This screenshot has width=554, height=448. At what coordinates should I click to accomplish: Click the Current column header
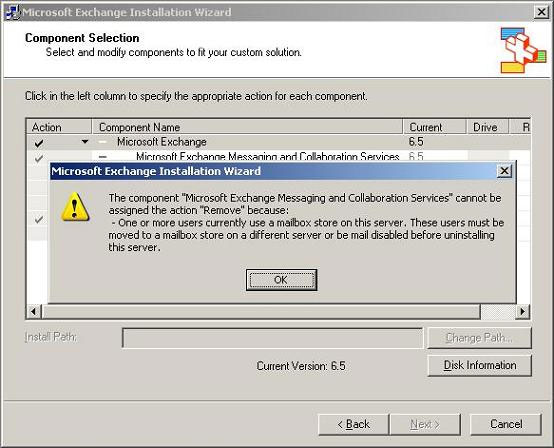(435, 127)
